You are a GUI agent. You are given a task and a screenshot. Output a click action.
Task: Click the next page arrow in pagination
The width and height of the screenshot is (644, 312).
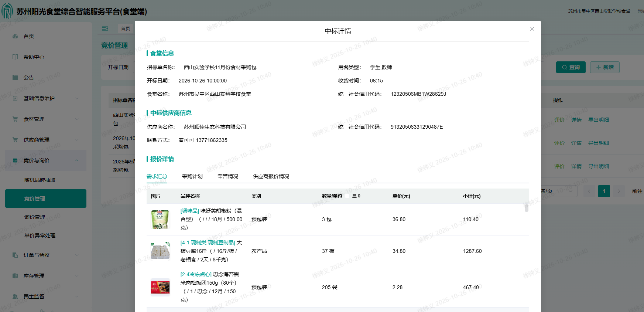(619, 191)
